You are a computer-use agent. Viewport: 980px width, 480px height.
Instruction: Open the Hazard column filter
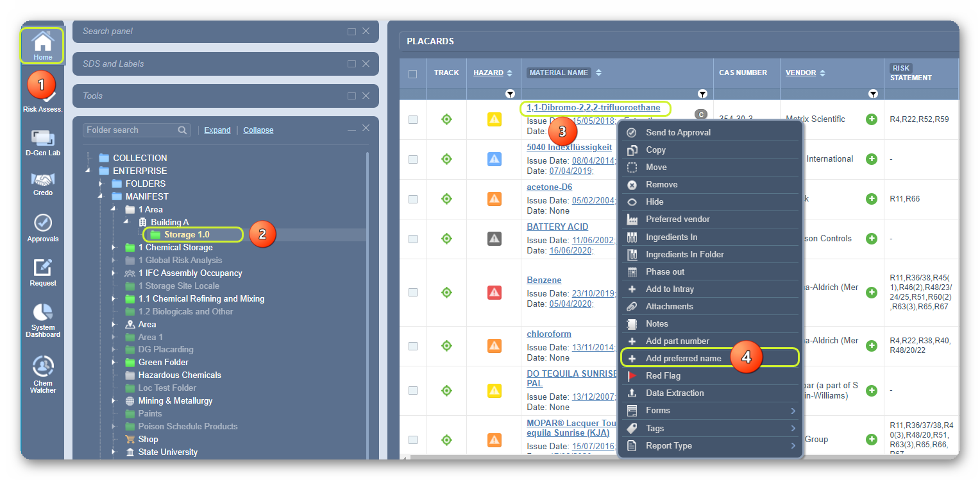click(x=511, y=94)
